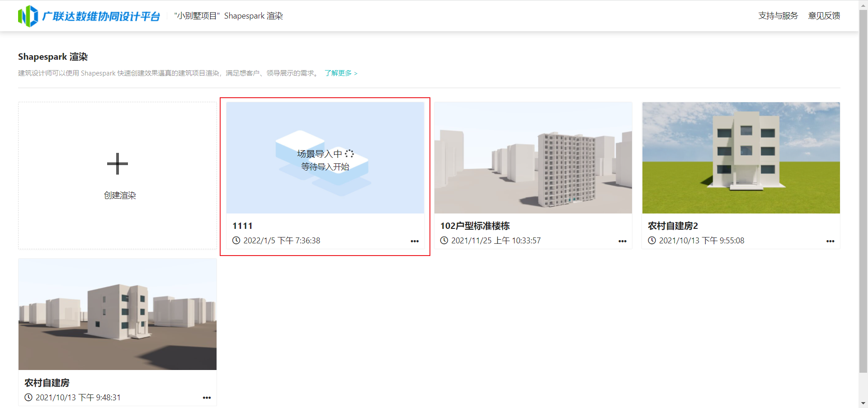868x408 pixels.
Task: Open the 农村自建房 render thumbnail
Action: (x=118, y=314)
